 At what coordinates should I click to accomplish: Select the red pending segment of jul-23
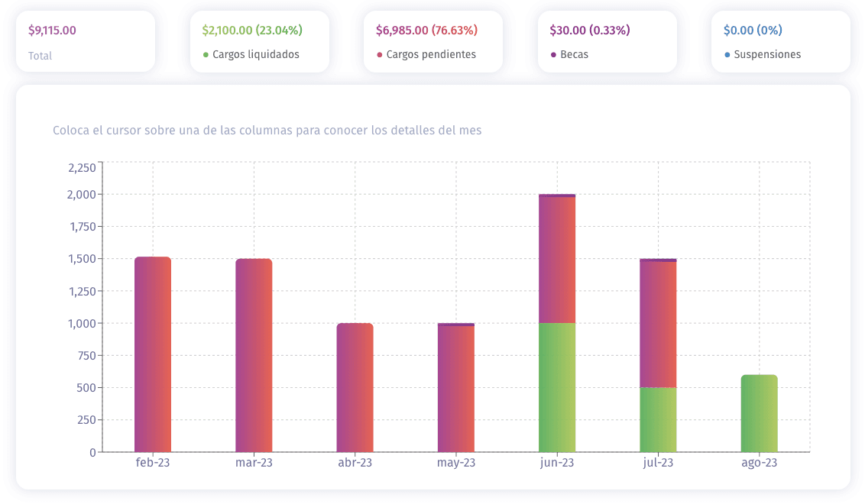(658, 325)
